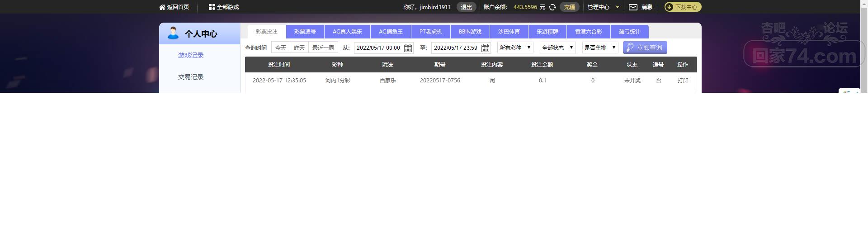This screenshot has height=248, width=868.
Task: Click the grid icon beside 全部游戏
Action: pos(212,7)
